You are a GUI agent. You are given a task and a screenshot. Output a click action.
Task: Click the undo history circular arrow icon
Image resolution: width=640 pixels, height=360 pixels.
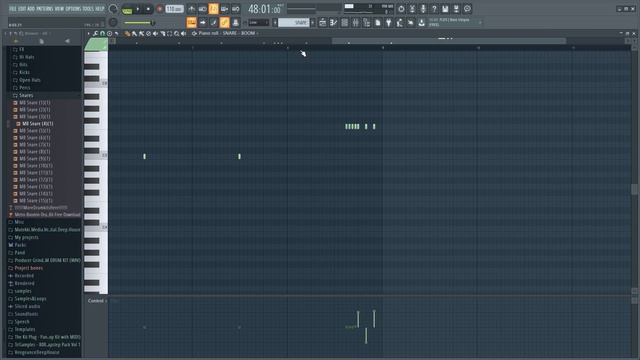pyautogui.click(x=401, y=9)
